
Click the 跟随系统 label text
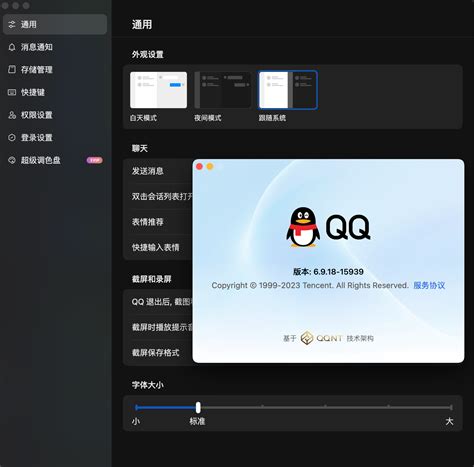[272, 118]
